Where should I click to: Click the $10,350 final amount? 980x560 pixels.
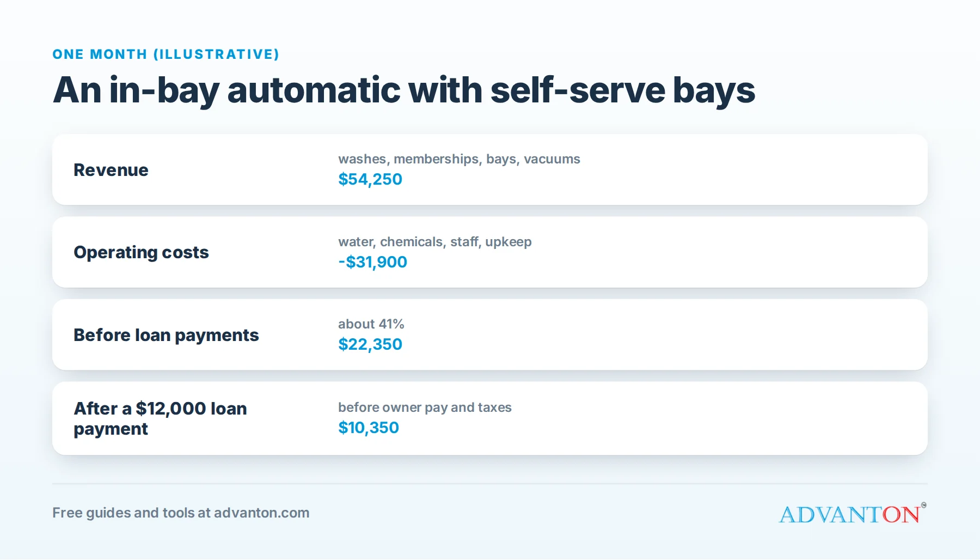tap(369, 428)
